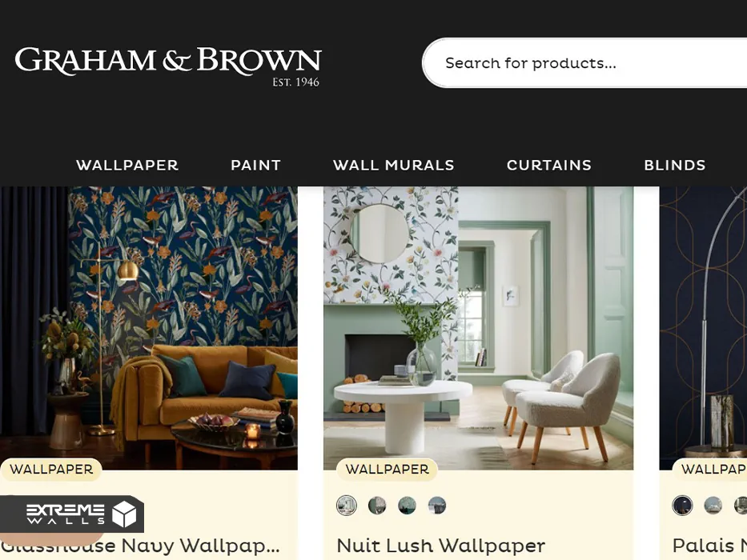Select first Nuit Lush colour swatch

tap(347, 506)
